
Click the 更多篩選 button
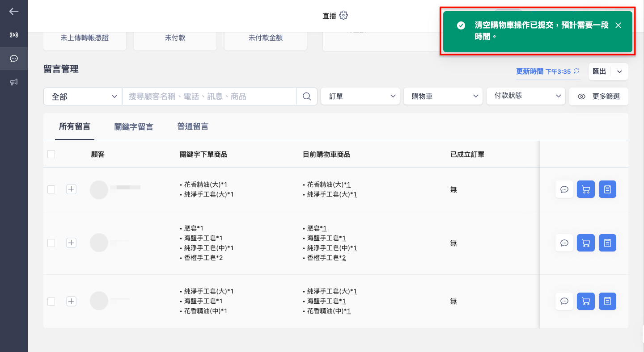599,96
